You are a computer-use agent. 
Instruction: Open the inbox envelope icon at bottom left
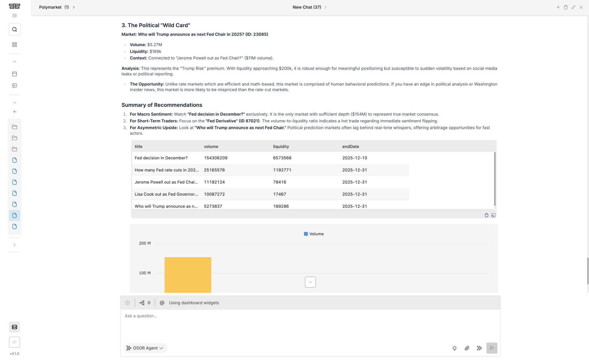point(14,327)
